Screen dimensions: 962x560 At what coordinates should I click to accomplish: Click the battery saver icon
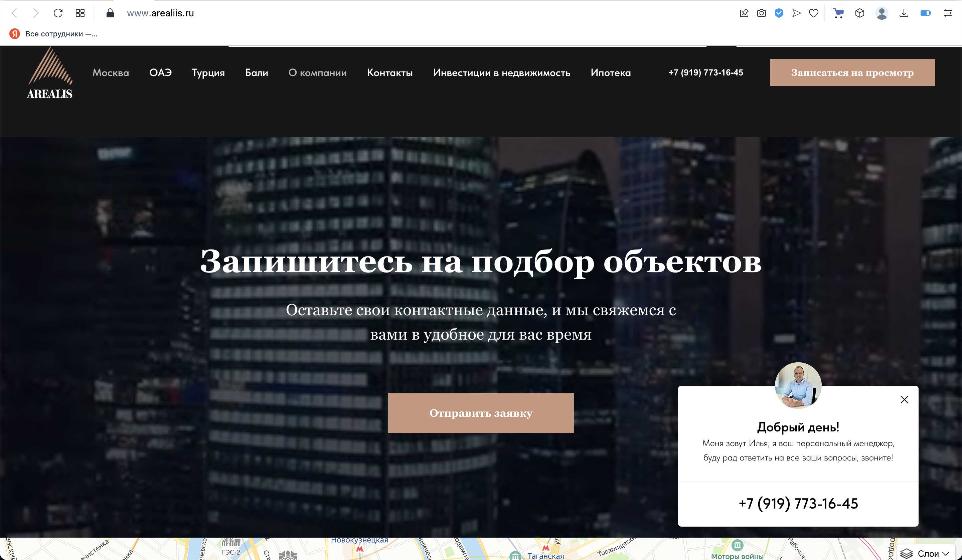926,13
